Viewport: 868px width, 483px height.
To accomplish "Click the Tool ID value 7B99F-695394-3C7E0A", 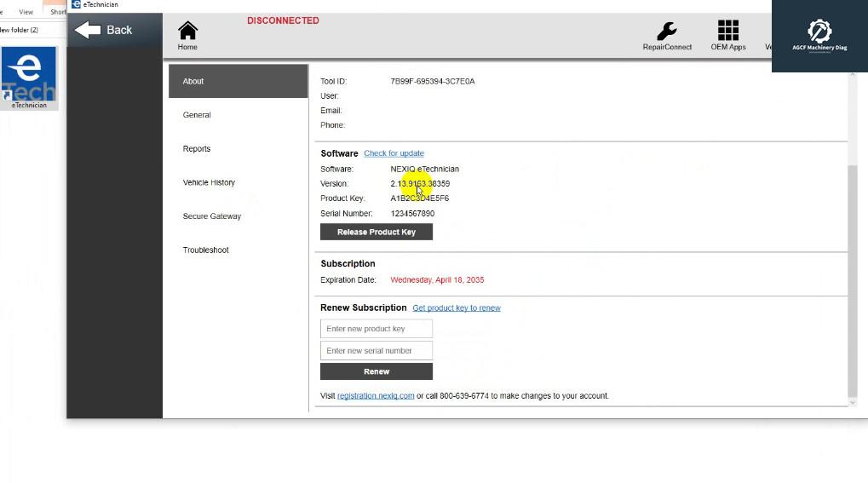I will (x=433, y=82).
